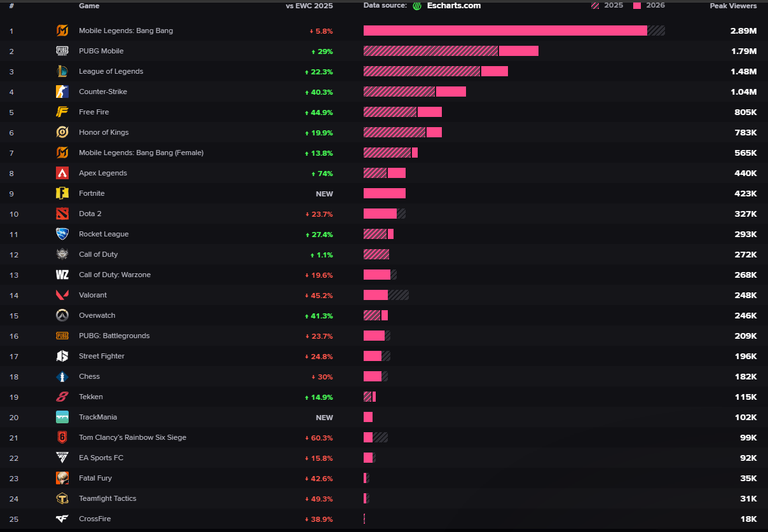Open the Escharts.com data source link
768x532 pixels.
pos(454,6)
